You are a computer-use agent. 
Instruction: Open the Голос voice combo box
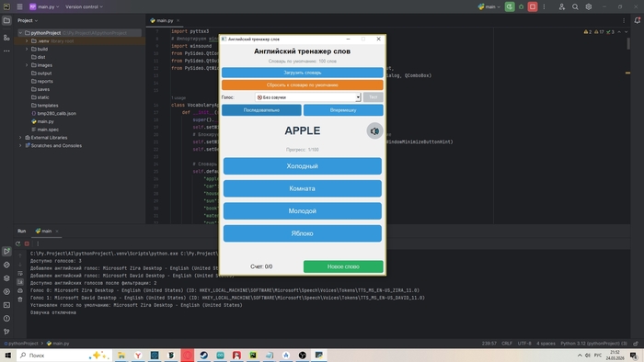(x=307, y=97)
